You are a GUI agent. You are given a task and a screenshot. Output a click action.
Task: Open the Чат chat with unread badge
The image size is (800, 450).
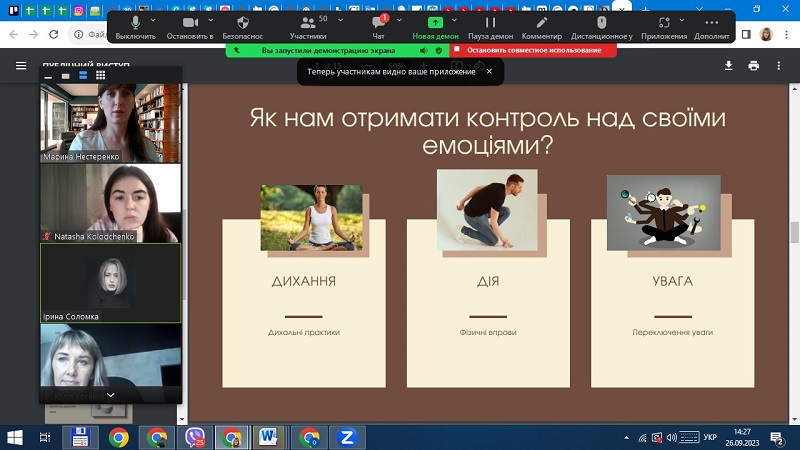[x=379, y=28]
